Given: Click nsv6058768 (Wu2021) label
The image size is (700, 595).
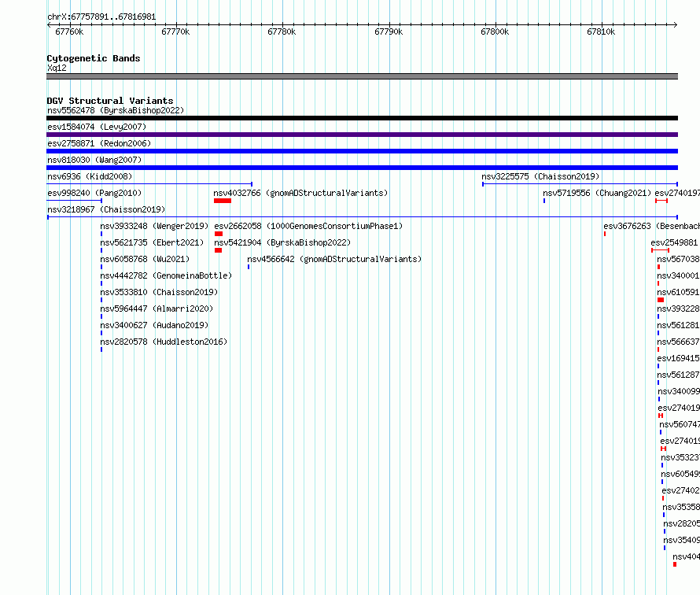Looking at the screenshot, I should click(x=145, y=259).
